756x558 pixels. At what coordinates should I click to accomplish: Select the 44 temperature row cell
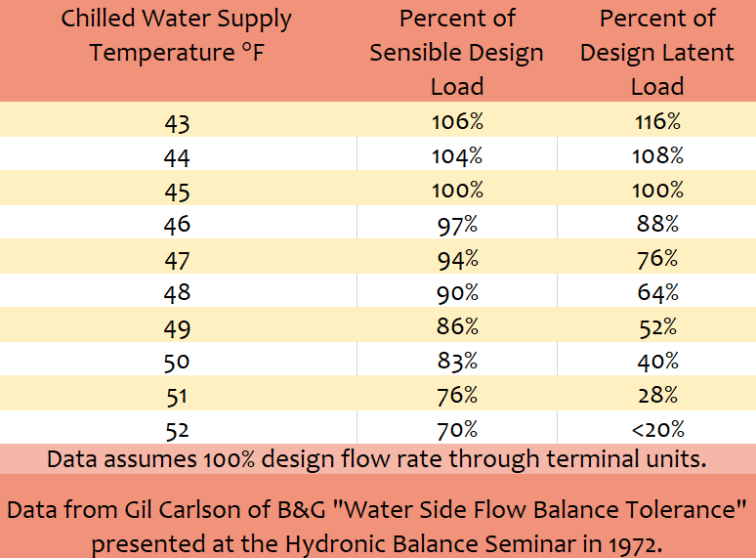(x=177, y=157)
